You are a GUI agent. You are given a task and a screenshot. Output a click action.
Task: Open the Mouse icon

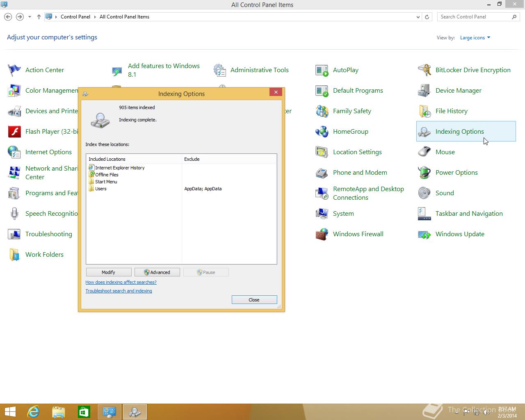tap(425, 152)
